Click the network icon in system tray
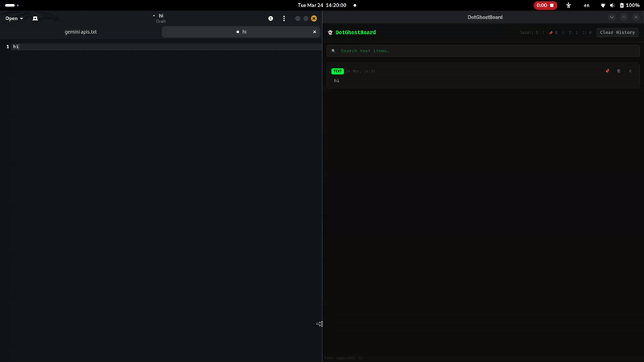This screenshot has height=362, width=644. (x=603, y=6)
